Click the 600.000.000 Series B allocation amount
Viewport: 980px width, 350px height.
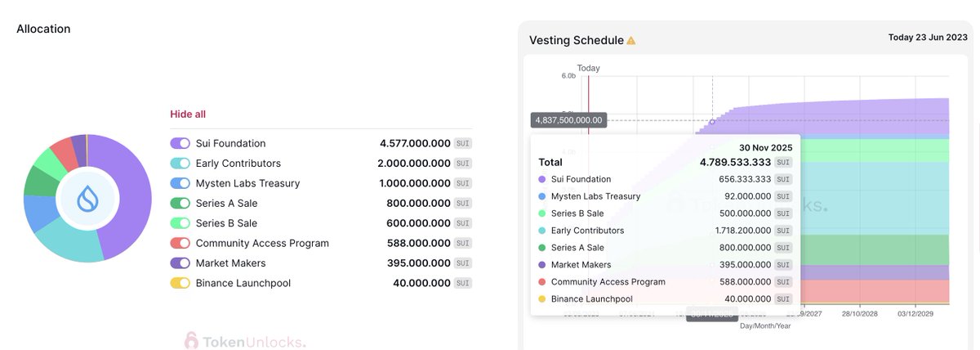click(418, 223)
